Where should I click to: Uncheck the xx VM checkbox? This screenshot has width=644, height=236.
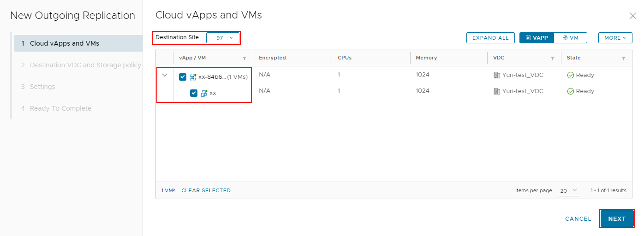click(x=194, y=93)
